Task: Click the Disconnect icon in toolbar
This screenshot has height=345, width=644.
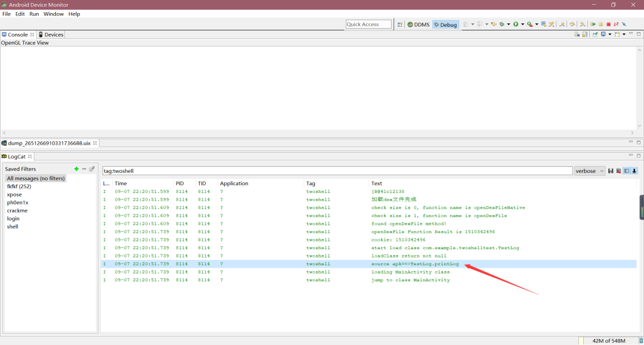Action: (x=616, y=24)
